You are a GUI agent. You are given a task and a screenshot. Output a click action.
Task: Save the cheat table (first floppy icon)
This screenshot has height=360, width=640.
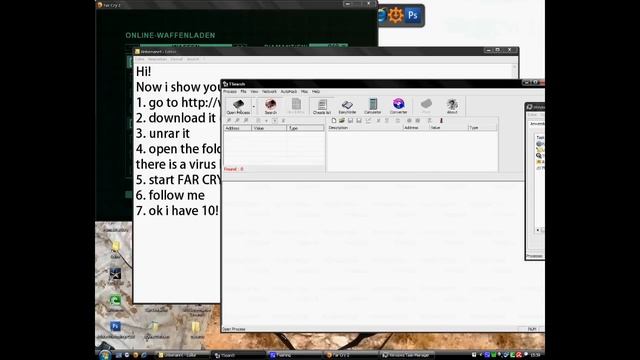[350, 121]
